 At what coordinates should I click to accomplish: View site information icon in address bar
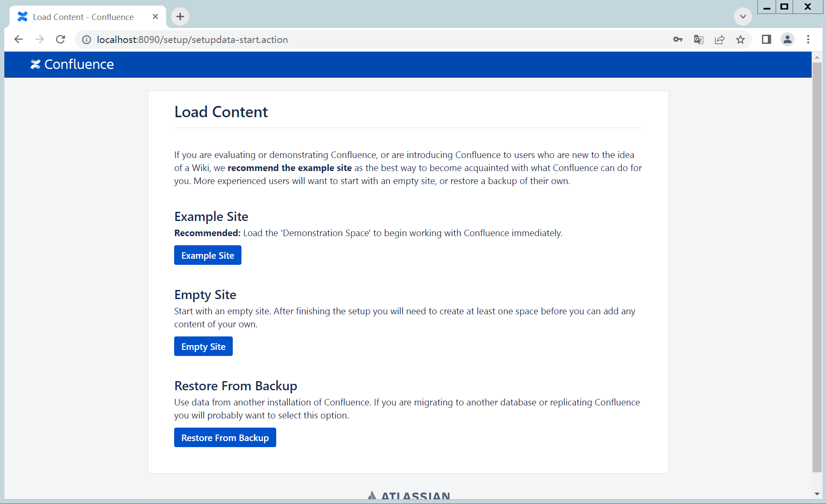pos(87,40)
